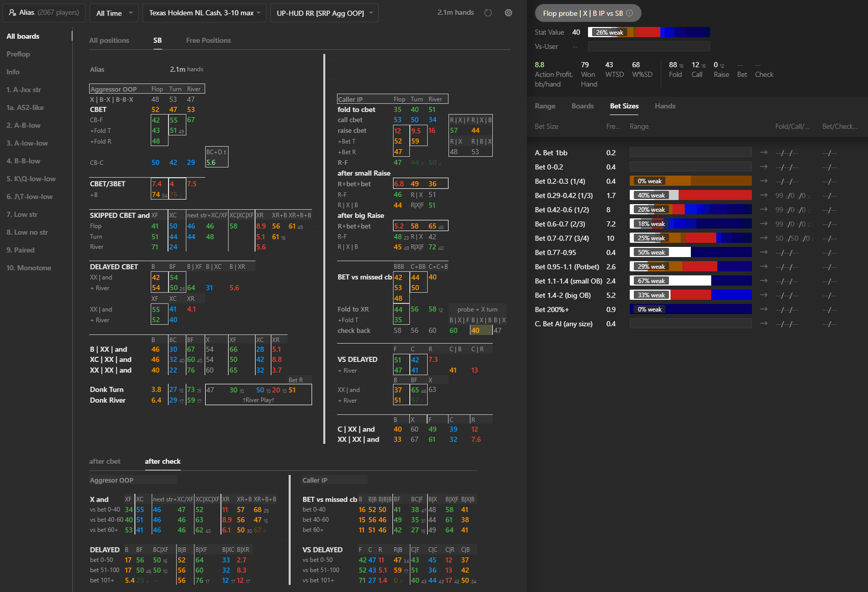Click the arrow in the Bet 0.29-0.42 (1/3) row
868x592 pixels.
coord(764,195)
